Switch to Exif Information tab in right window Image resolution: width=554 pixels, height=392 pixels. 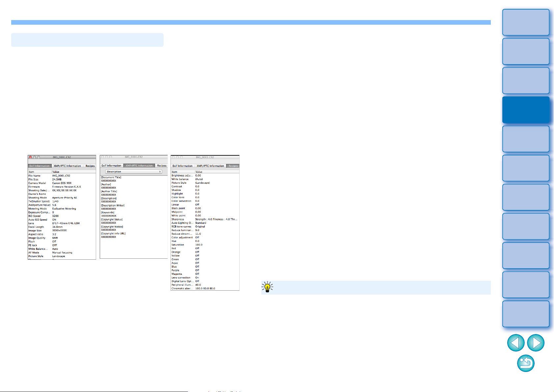(x=182, y=166)
